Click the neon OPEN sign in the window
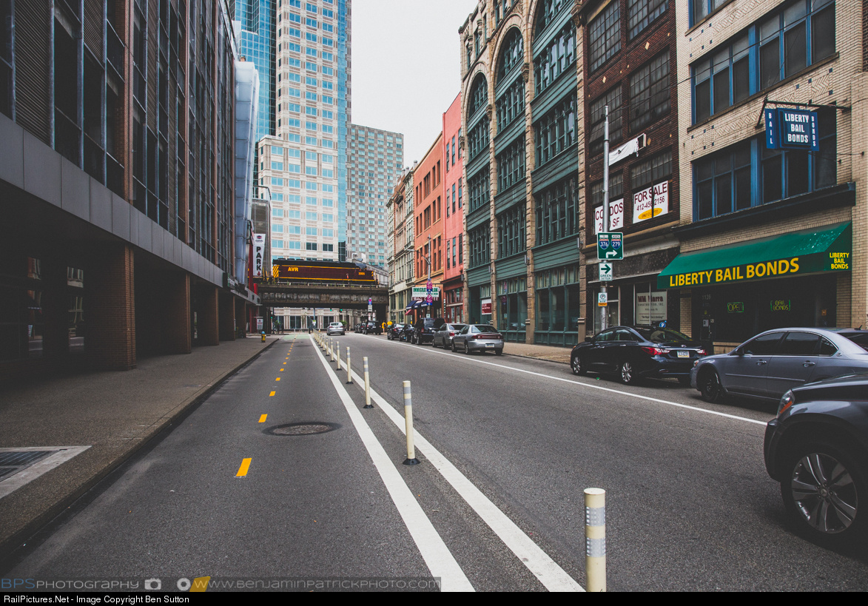Screen dimensions: 868x606 [734, 306]
